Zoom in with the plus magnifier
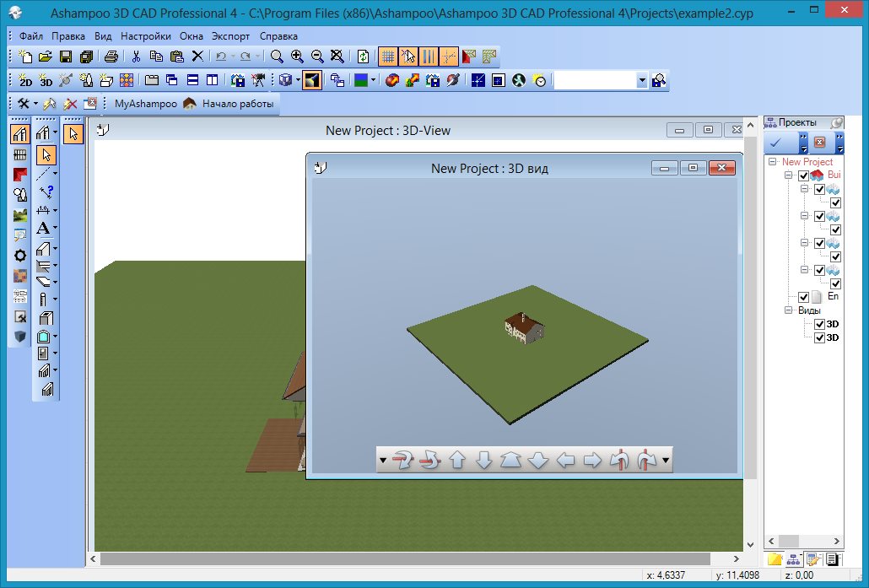 [x=297, y=56]
